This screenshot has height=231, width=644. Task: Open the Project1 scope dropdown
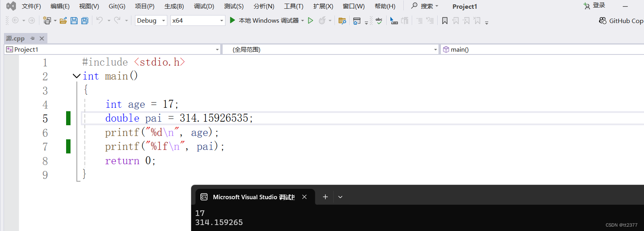click(x=112, y=49)
